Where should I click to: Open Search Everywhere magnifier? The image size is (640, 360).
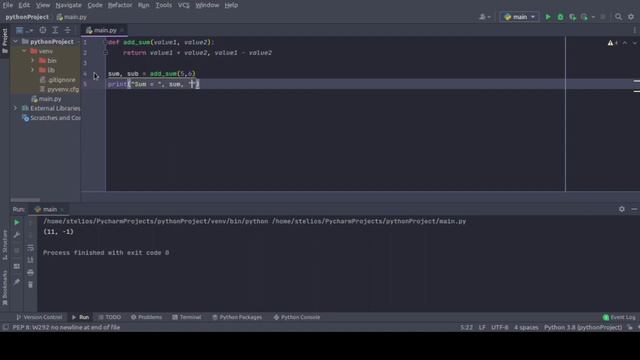618,17
